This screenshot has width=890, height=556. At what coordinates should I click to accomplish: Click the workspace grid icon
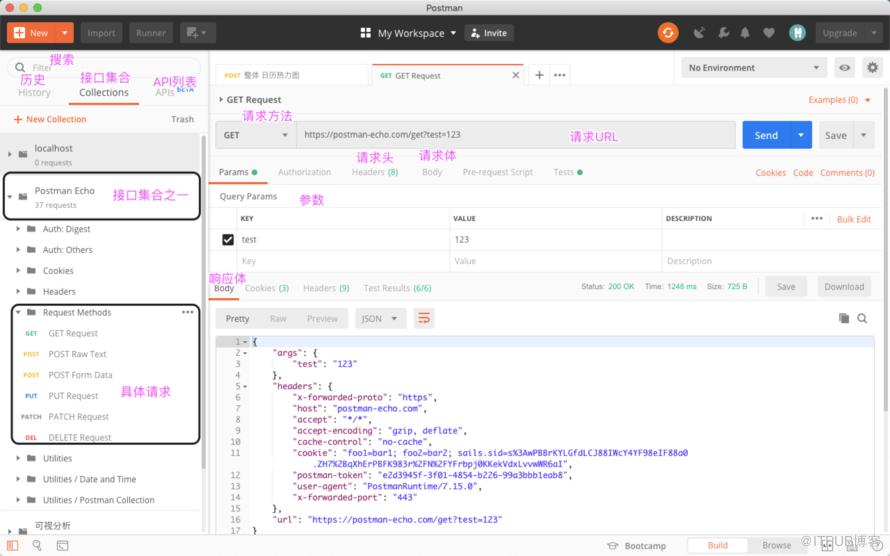click(366, 33)
